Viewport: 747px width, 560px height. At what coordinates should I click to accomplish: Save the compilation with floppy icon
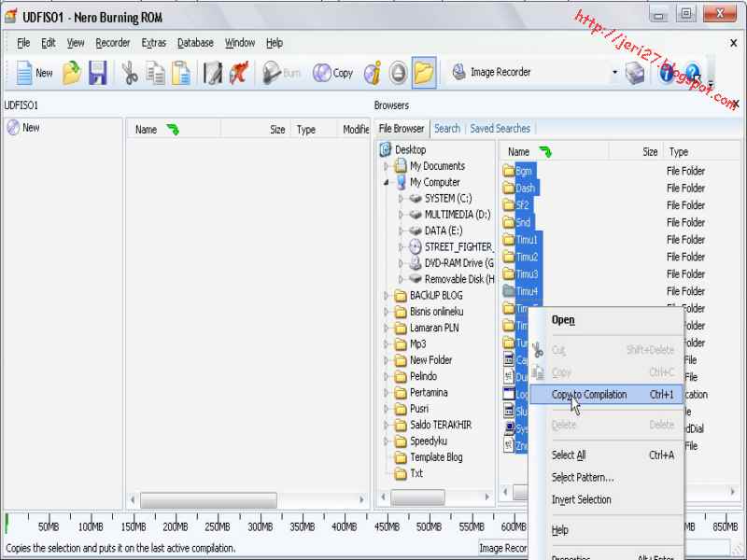[98, 73]
